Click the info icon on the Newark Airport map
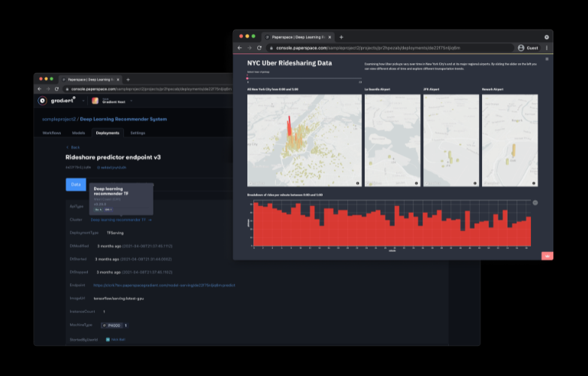 pos(534,183)
